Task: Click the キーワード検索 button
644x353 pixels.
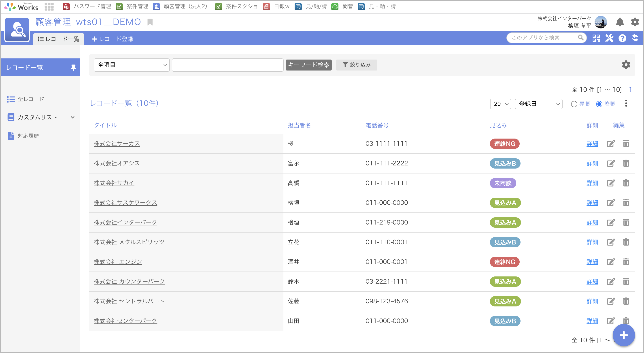Action: [308, 65]
